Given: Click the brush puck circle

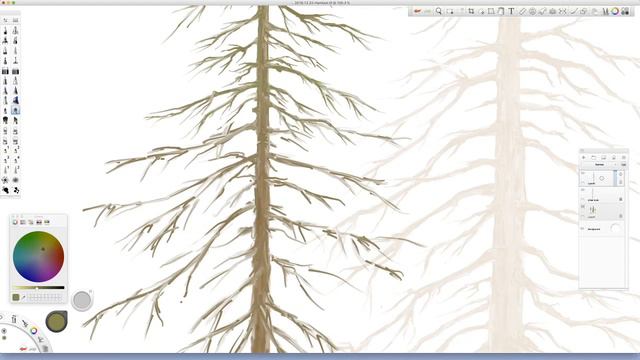Looking at the screenshot, I should click(x=82, y=300).
